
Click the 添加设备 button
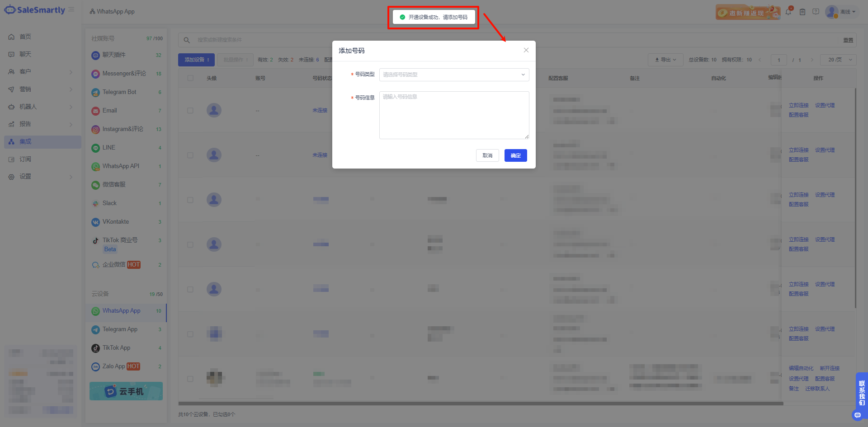[x=196, y=60]
